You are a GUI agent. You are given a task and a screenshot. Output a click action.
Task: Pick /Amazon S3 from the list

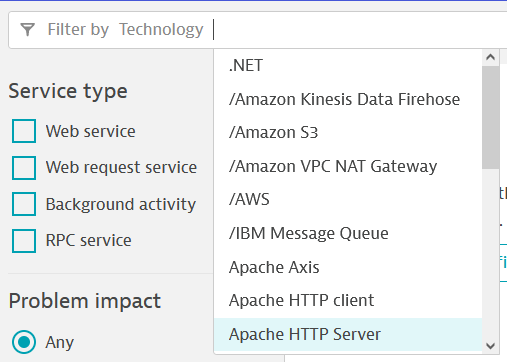pos(348,132)
